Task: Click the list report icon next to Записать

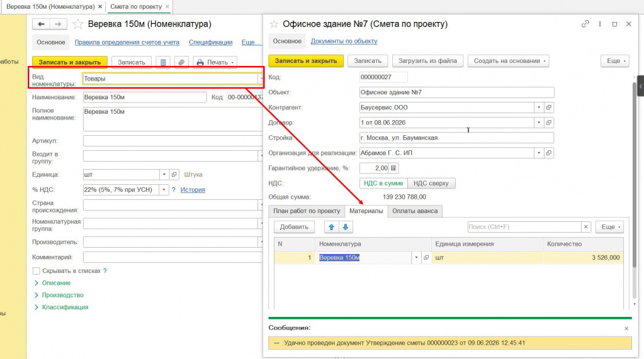Action: [163, 62]
